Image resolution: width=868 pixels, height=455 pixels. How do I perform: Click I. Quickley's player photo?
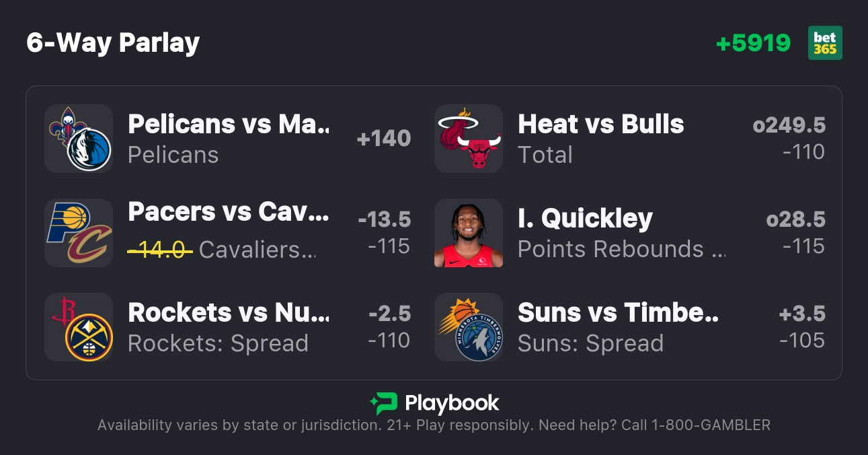(x=468, y=234)
